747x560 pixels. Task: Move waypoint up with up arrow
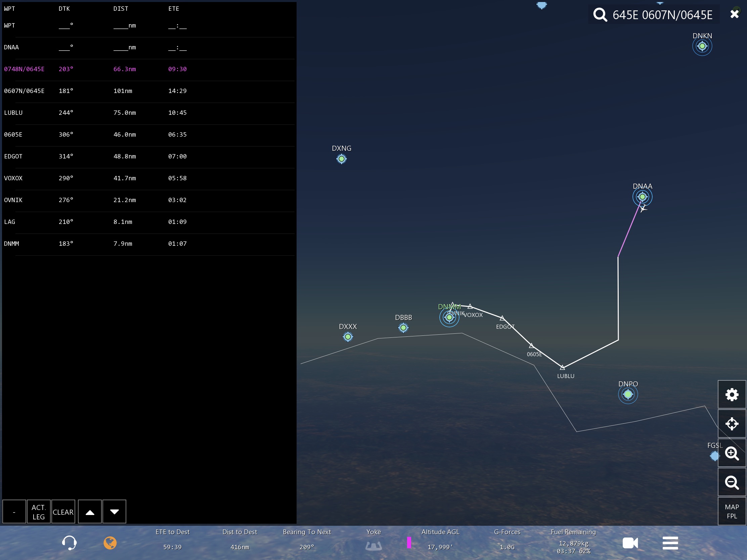coord(90,512)
